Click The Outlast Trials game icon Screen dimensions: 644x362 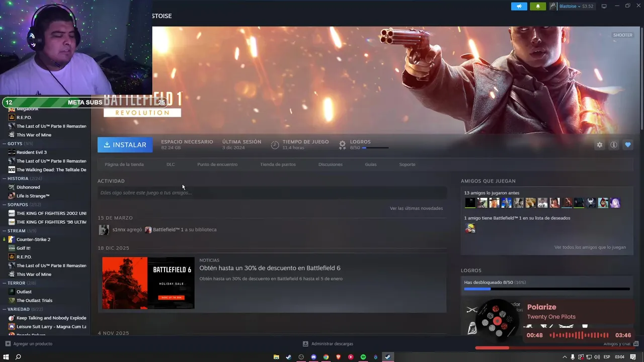coord(12,300)
